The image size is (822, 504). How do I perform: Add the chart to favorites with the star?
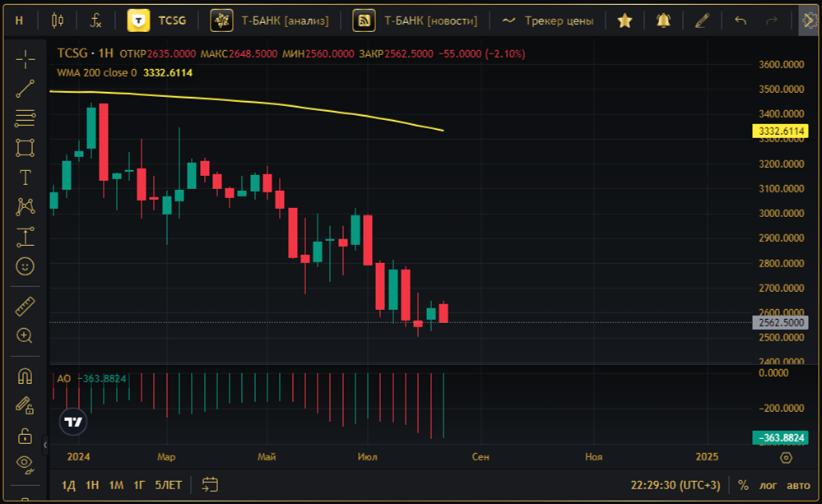point(625,21)
